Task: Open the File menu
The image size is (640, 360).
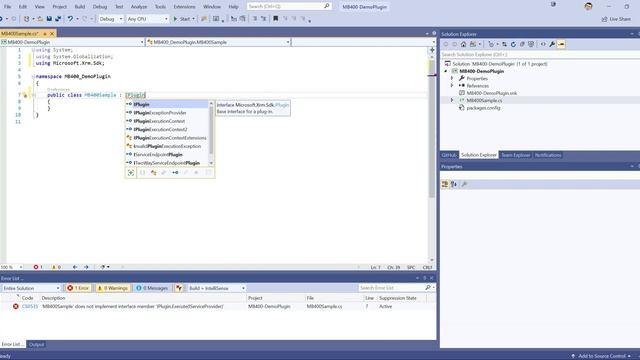Action: tap(7, 7)
